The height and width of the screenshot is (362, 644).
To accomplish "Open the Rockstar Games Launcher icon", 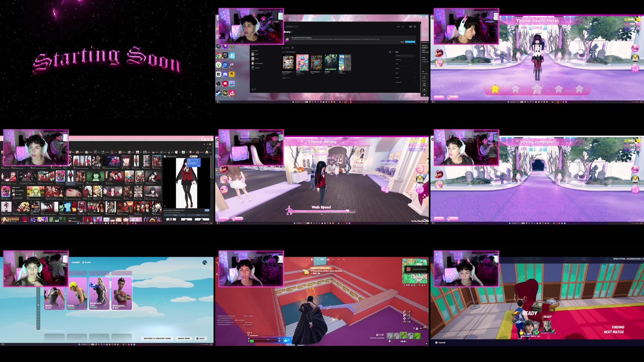I will (x=232, y=74).
